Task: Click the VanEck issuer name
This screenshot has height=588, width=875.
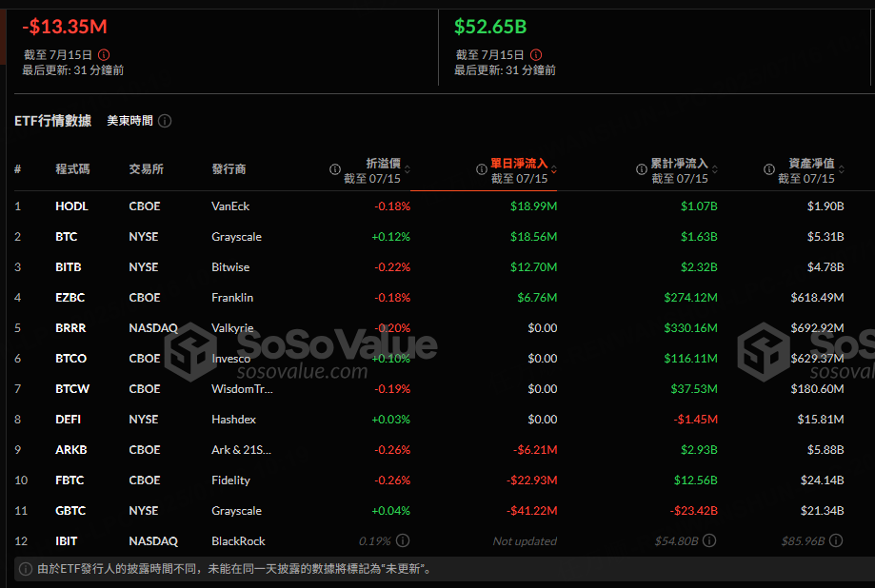Action: pos(230,206)
